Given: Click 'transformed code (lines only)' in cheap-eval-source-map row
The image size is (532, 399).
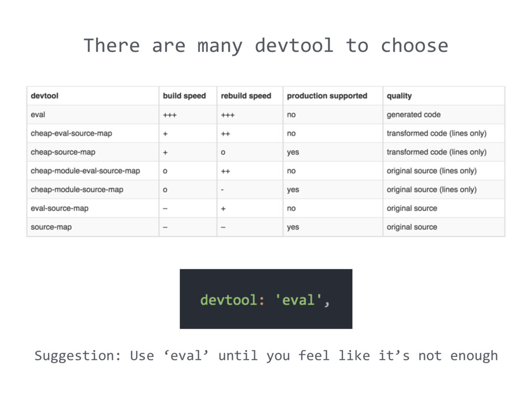Looking at the screenshot, I should tap(436, 134).
